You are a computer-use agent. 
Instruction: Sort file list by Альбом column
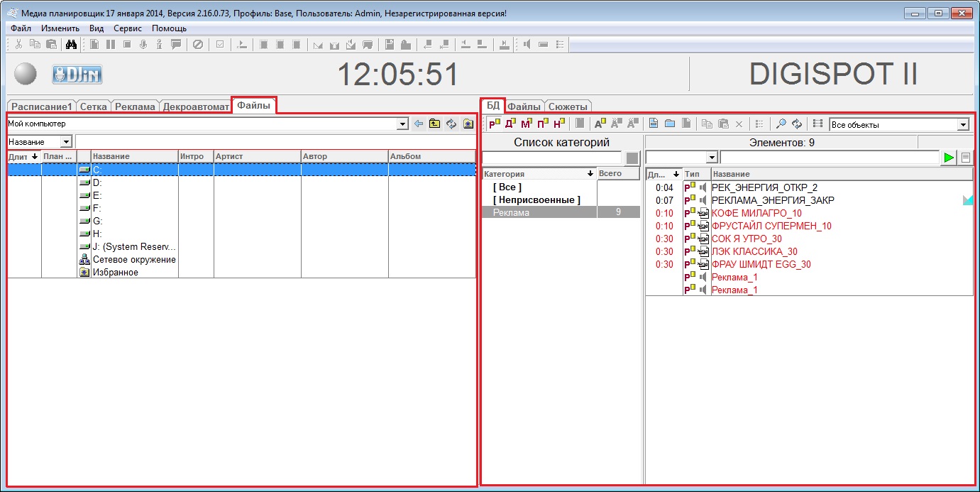pyautogui.click(x=431, y=156)
